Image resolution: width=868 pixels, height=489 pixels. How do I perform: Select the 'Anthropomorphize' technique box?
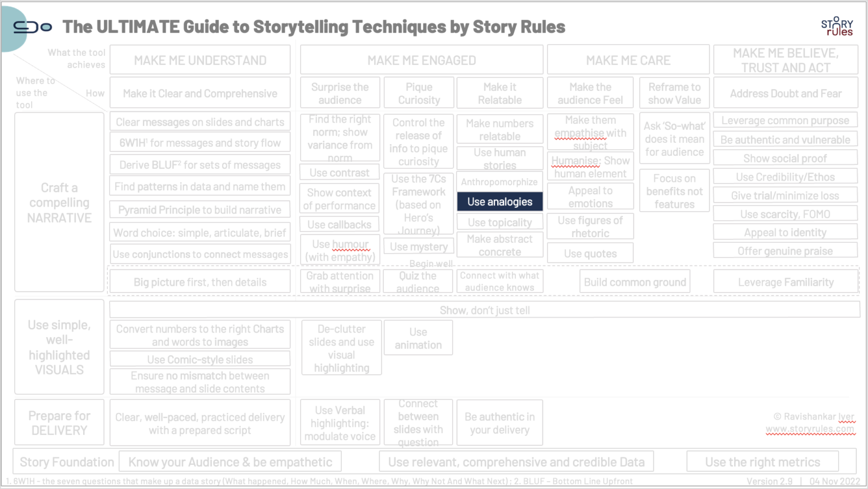(x=500, y=181)
